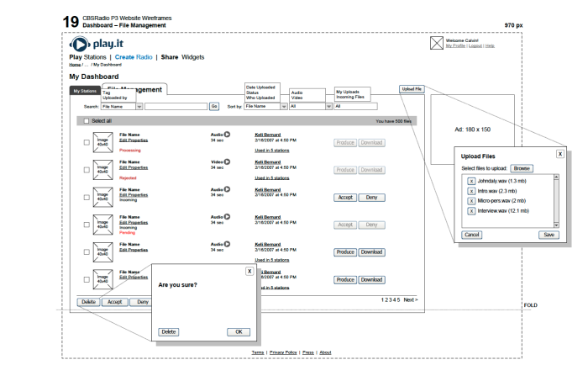The width and height of the screenshot is (588, 381).
Task: Cancel the Upload Files dialog
Action: pyautogui.click(x=472, y=235)
